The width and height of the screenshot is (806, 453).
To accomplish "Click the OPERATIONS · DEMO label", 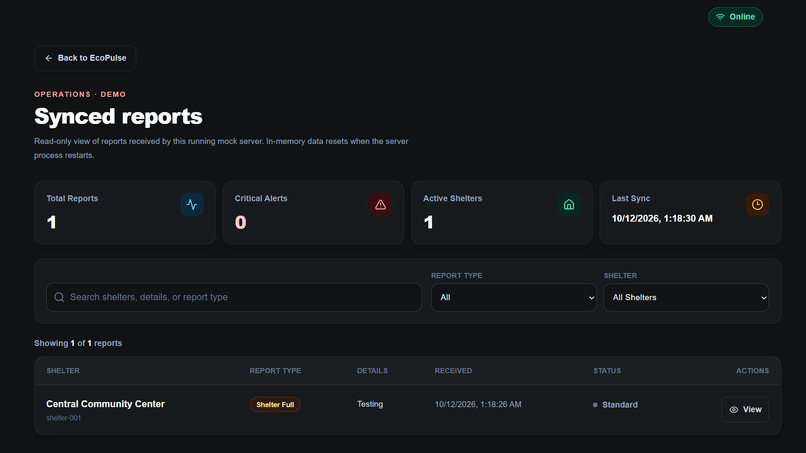I will [x=80, y=95].
